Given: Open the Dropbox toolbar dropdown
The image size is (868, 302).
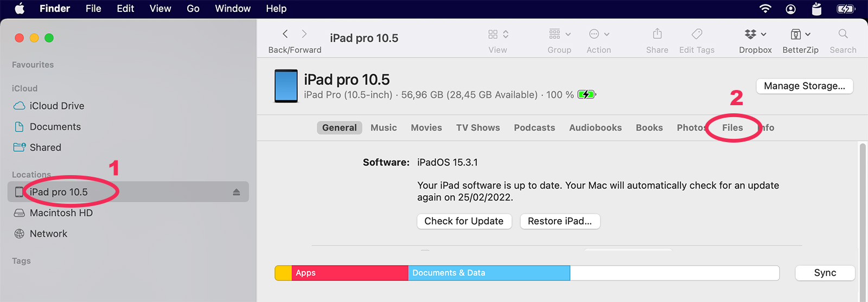Looking at the screenshot, I should click(x=756, y=34).
